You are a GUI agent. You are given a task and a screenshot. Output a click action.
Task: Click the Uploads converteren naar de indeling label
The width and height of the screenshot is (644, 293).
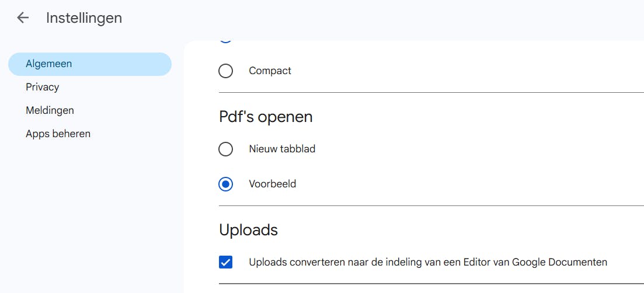pyautogui.click(x=427, y=262)
